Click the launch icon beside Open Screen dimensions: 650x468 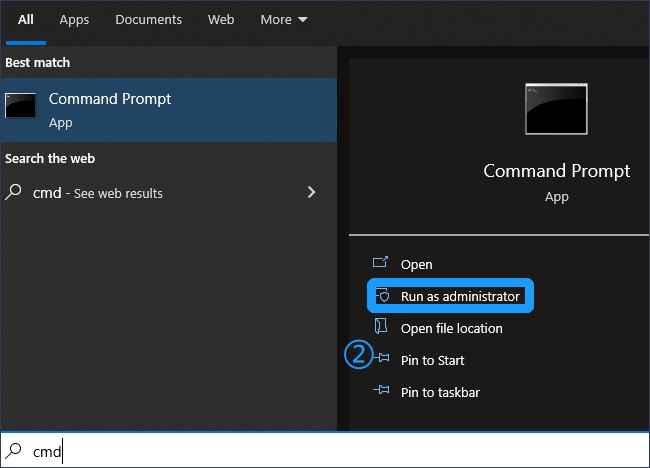pyautogui.click(x=381, y=263)
